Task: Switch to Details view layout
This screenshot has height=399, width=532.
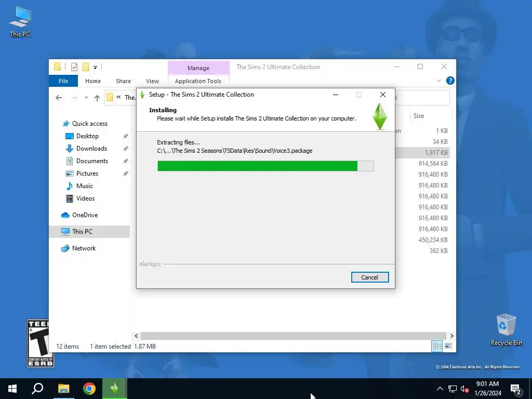Action: pos(437,346)
